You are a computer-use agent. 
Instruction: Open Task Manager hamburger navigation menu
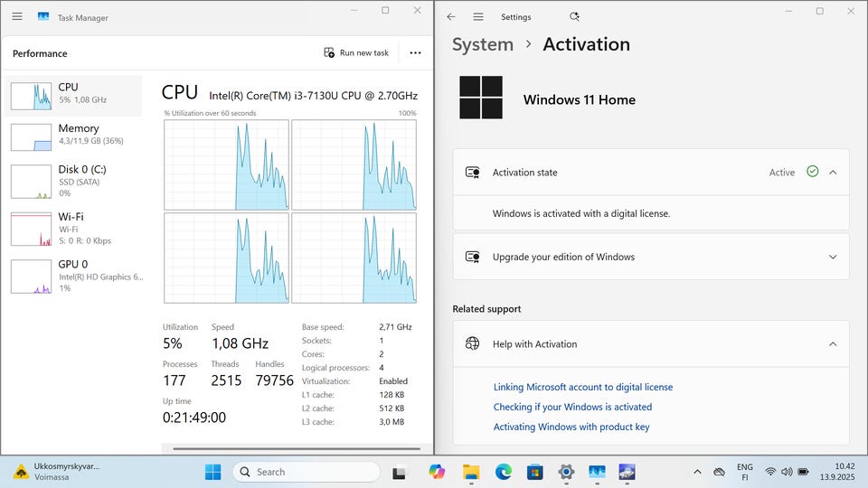pos(17,16)
